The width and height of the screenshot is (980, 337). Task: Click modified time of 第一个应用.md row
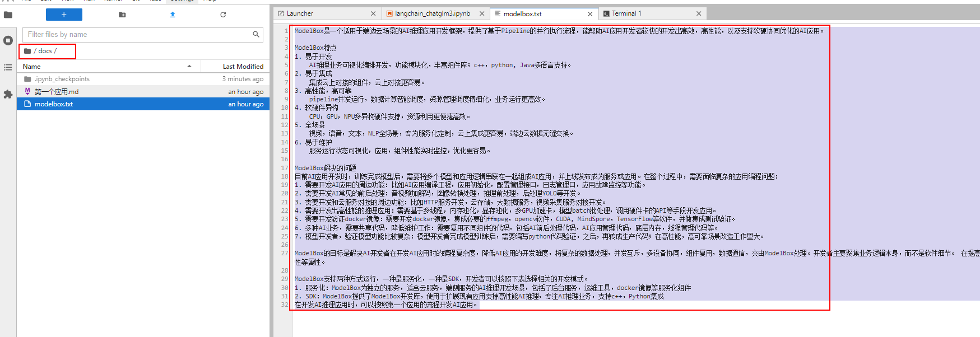click(245, 92)
